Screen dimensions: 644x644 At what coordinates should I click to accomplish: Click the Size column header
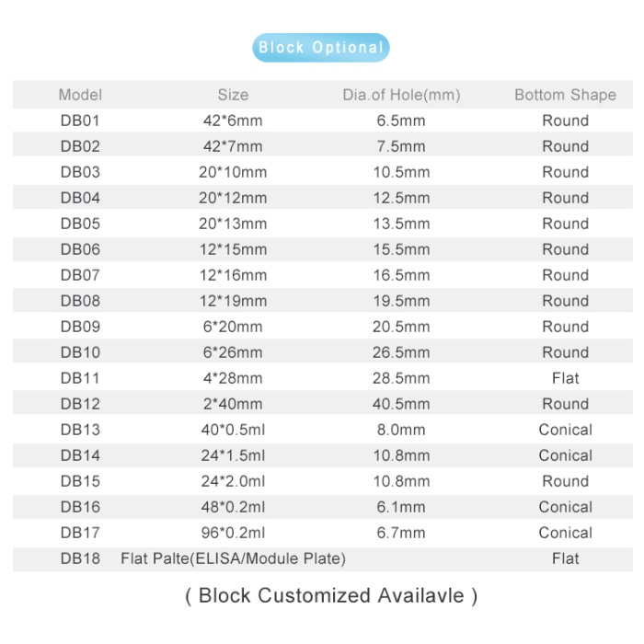pos(233,95)
